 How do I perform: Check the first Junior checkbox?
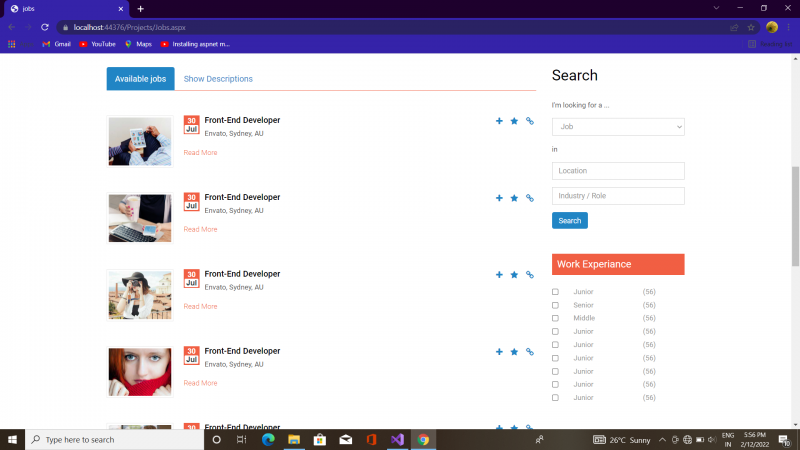coord(555,292)
